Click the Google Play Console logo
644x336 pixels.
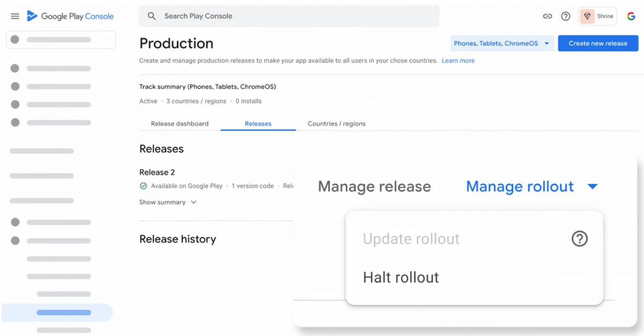point(70,16)
